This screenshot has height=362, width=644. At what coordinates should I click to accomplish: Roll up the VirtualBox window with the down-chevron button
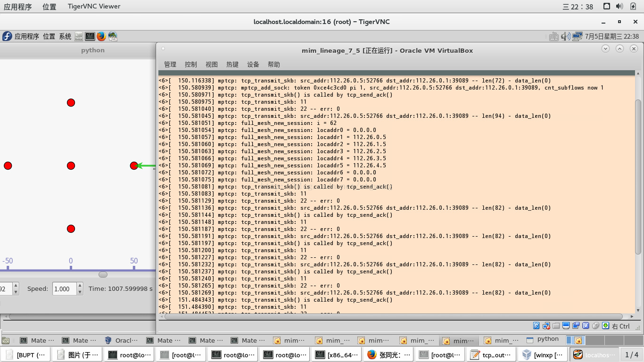606,49
